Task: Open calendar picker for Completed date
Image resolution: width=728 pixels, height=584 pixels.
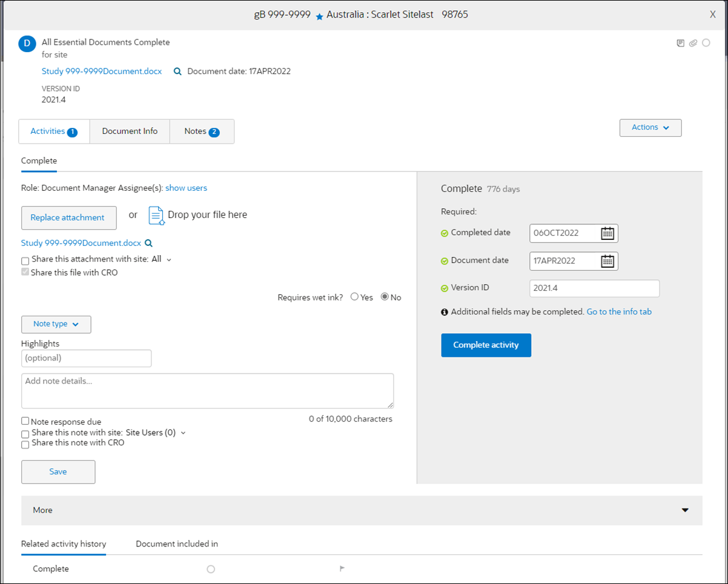Action: click(607, 233)
